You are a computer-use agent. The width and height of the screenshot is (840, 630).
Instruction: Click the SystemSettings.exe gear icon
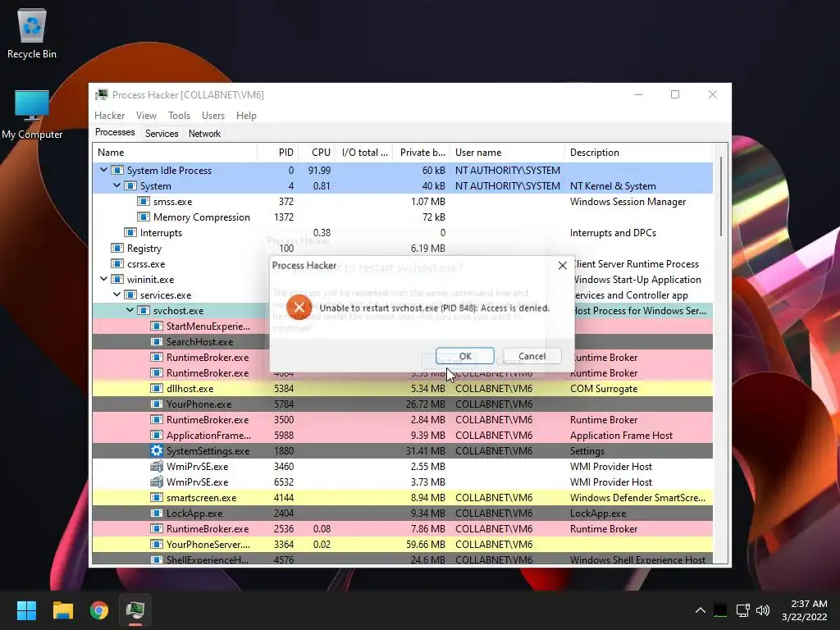[157, 450]
